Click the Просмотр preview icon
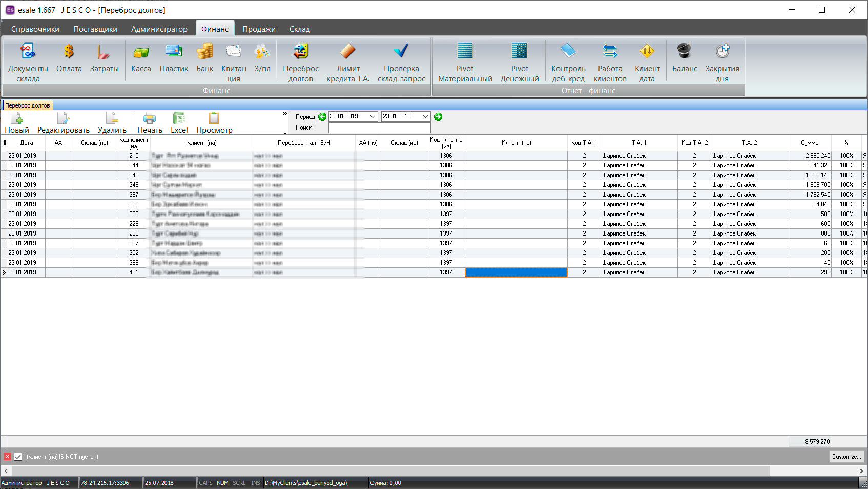The height and width of the screenshot is (489, 868). click(214, 123)
